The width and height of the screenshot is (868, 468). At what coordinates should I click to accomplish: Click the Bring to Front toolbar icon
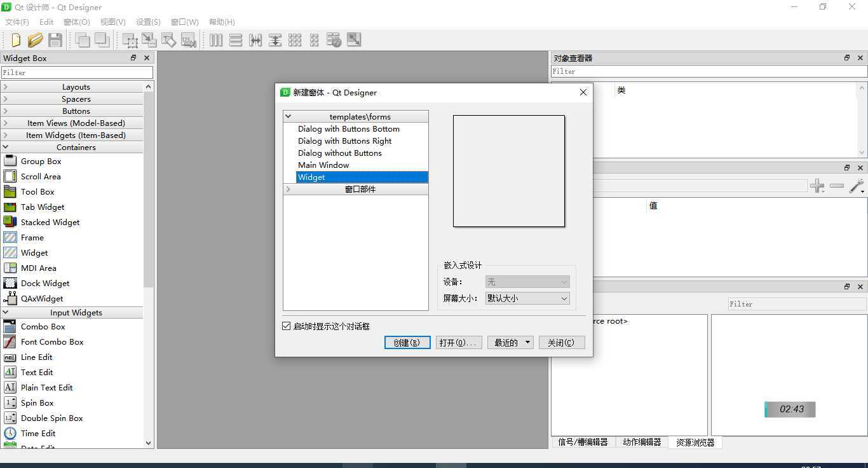pos(102,40)
